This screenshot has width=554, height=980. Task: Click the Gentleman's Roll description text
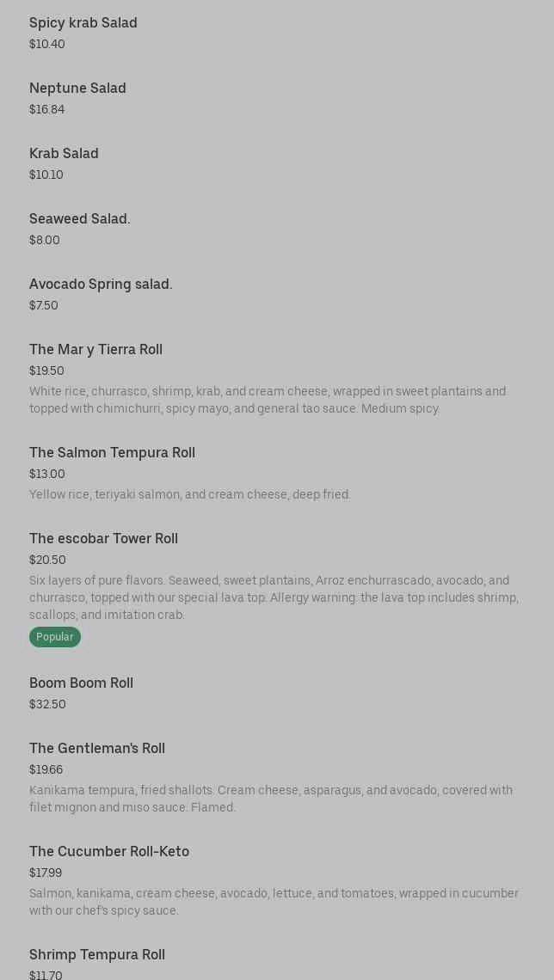point(271,799)
